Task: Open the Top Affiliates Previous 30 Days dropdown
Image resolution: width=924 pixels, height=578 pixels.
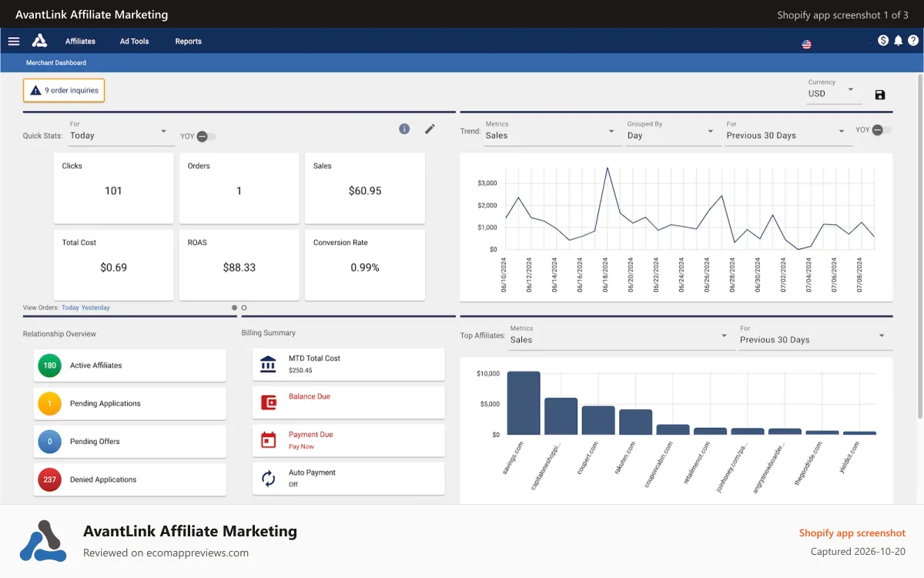Action: [815, 336]
